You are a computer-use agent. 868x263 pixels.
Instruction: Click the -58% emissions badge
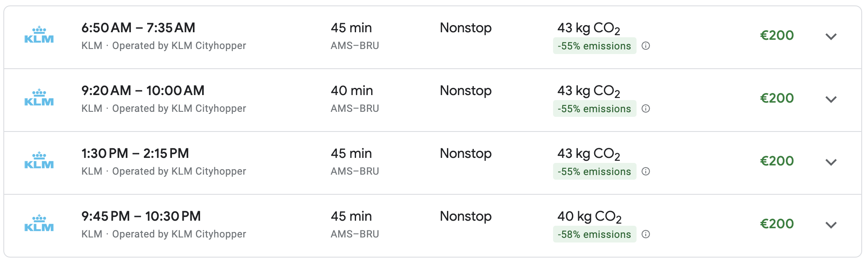(x=594, y=235)
